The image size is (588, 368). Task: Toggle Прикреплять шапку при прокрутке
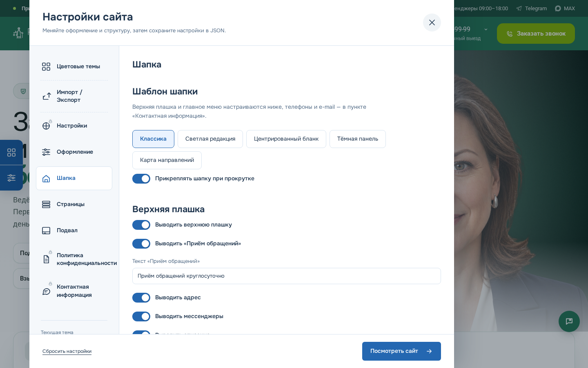(141, 179)
